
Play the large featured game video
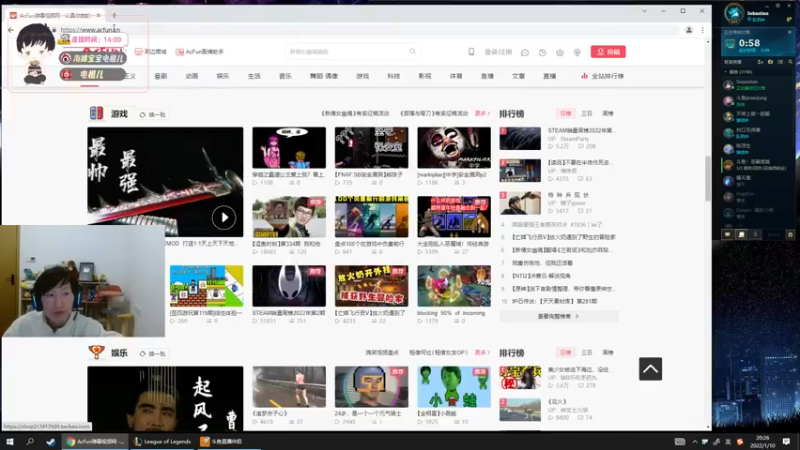click(x=223, y=218)
